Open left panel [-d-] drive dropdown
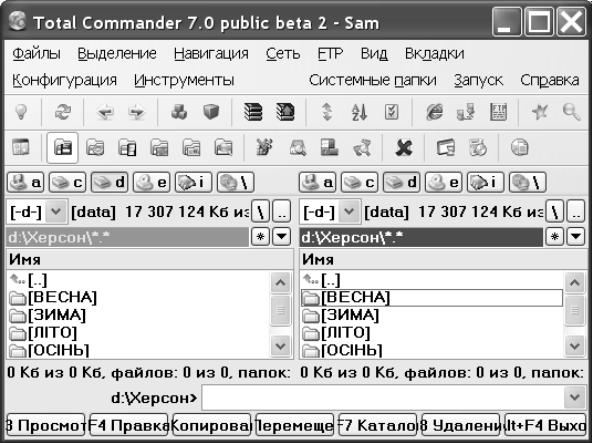Viewport: 592px width, 443px height. [x=56, y=211]
